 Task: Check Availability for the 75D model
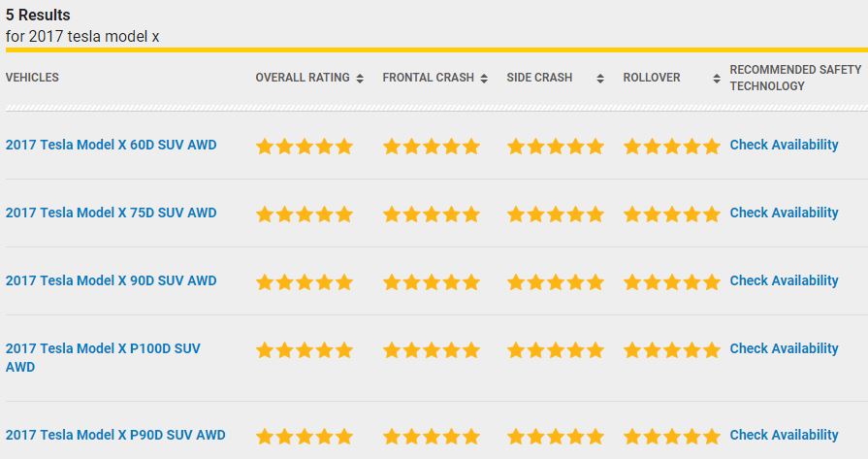pyautogui.click(x=784, y=213)
